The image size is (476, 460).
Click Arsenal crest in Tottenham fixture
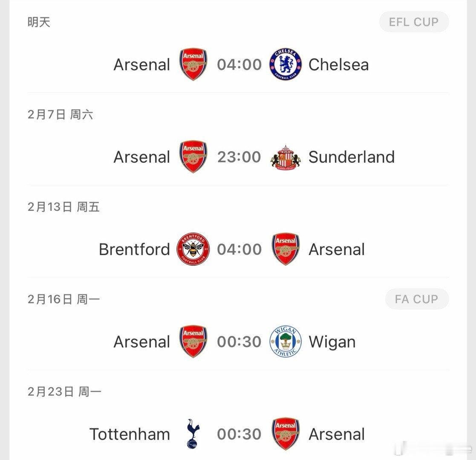(286, 434)
